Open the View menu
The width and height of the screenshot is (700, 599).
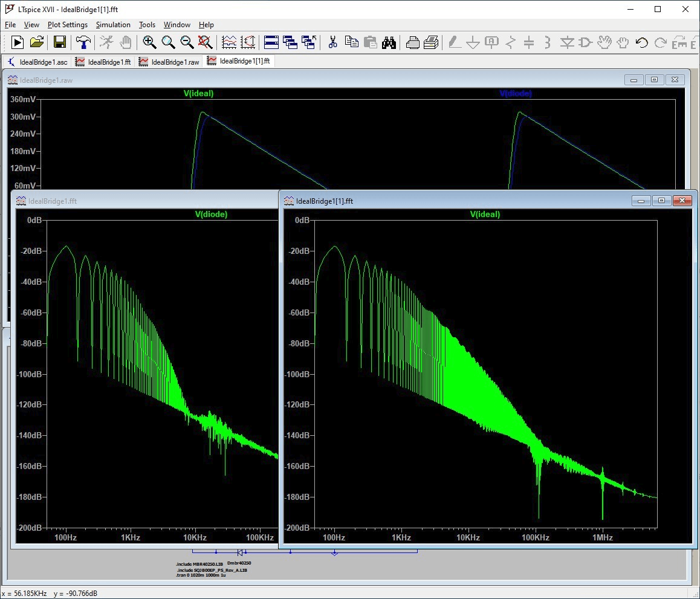tap(31, 25)
